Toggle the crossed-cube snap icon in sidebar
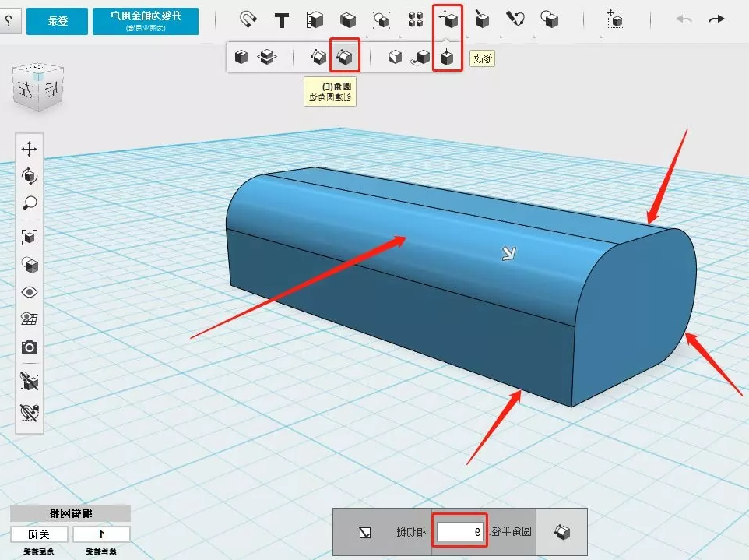 tap(29, 381)
